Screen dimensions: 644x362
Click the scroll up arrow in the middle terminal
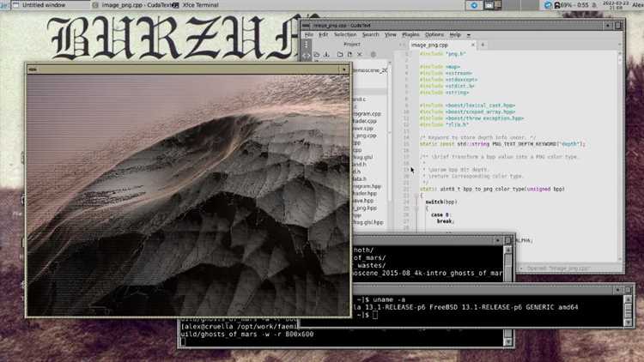coord(508,250)
